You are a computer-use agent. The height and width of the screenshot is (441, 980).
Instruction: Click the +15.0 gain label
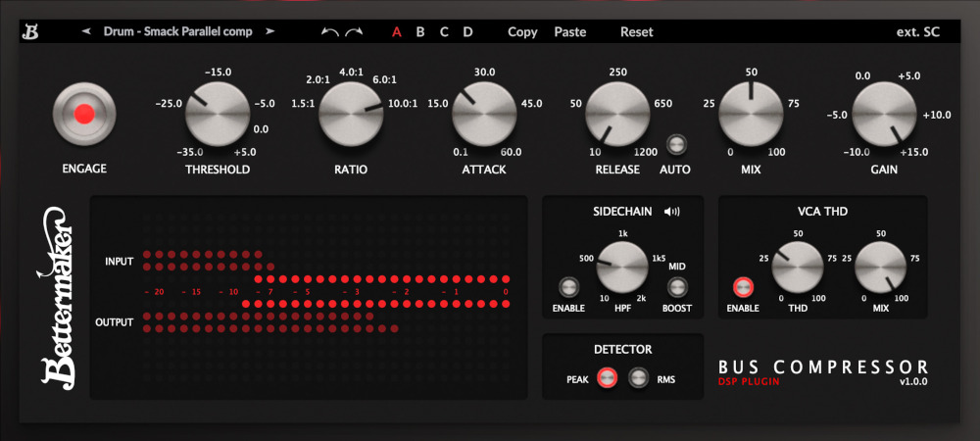pyautogui.click(x=913, y=152)
